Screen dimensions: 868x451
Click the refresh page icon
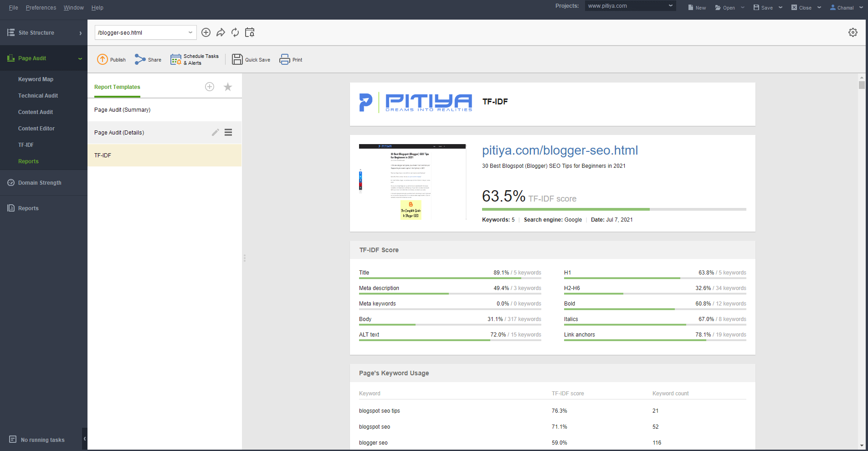[235, 32]
